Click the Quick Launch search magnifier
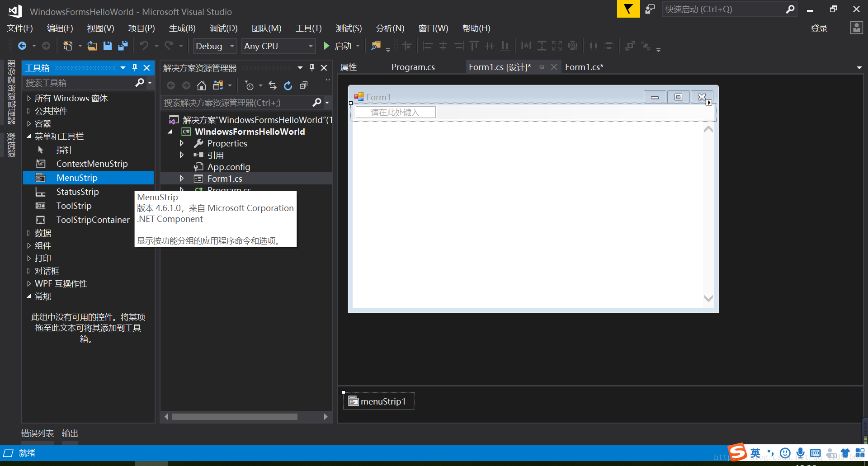868x466 pixels. point(790,9)
